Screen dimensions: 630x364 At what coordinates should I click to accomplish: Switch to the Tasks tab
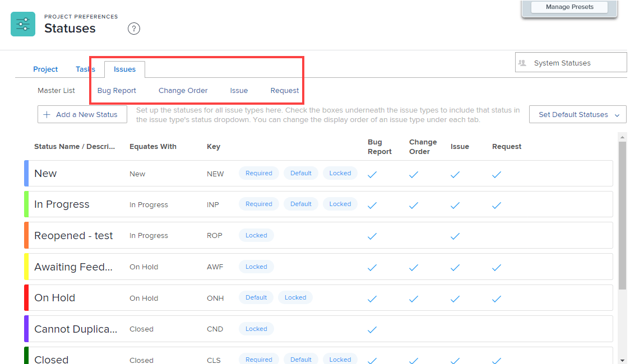point(85,69)
